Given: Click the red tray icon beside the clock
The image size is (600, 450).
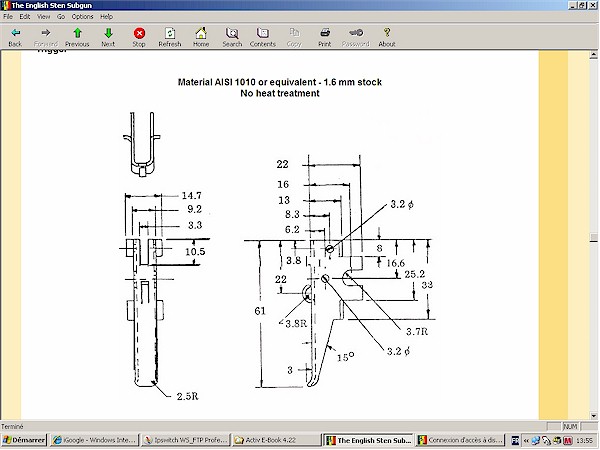Looking at the screenshot, I should [x=567, y=440].
